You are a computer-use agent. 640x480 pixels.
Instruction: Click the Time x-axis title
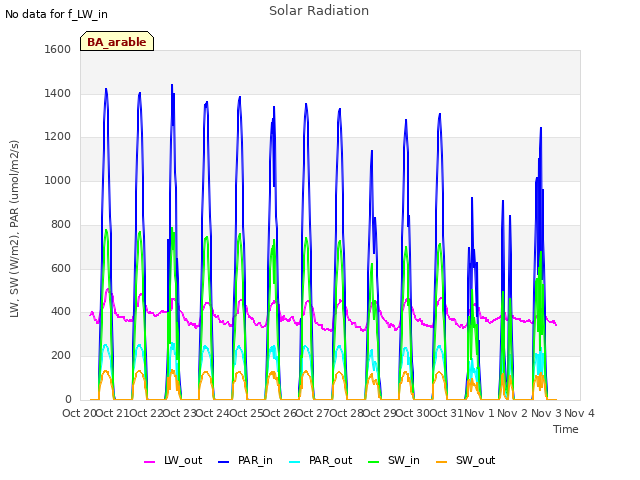[566, 429]
